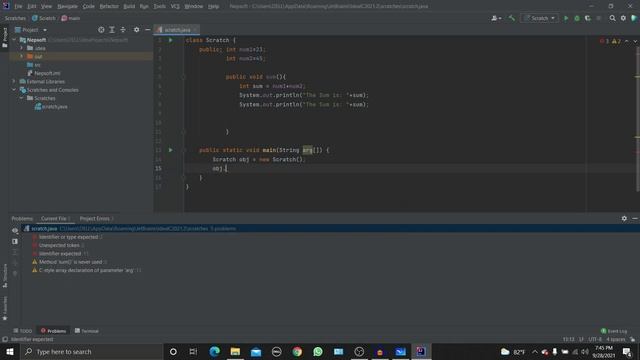Go to previous highlighted error arrow
This screenshot has width=640, height=360.
click(627, 41)
